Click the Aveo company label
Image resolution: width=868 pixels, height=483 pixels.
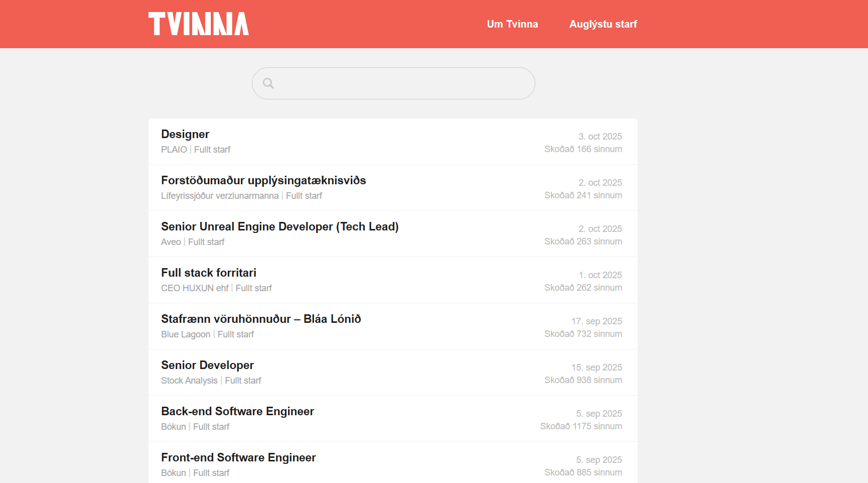click(171, 241)
